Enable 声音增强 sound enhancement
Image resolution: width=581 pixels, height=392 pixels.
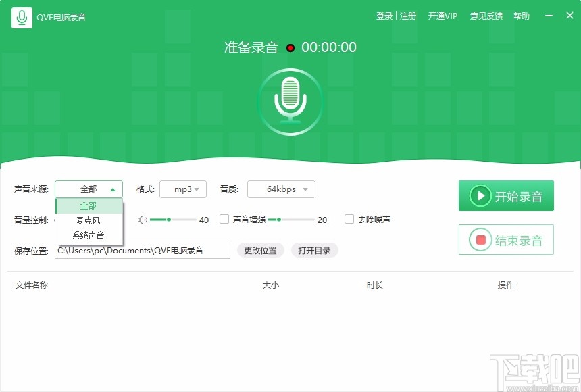[x=224, y=219]
